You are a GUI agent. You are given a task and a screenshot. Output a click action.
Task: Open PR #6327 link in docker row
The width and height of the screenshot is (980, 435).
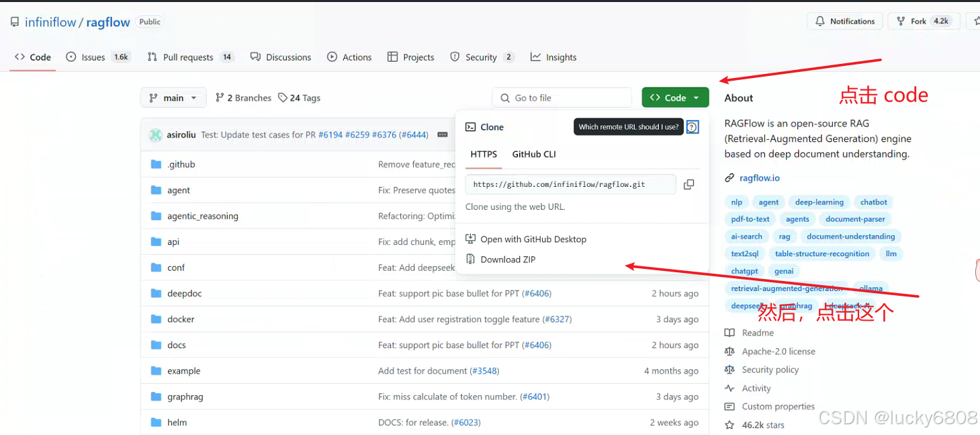pyautogui.click(x=557, y=319)
